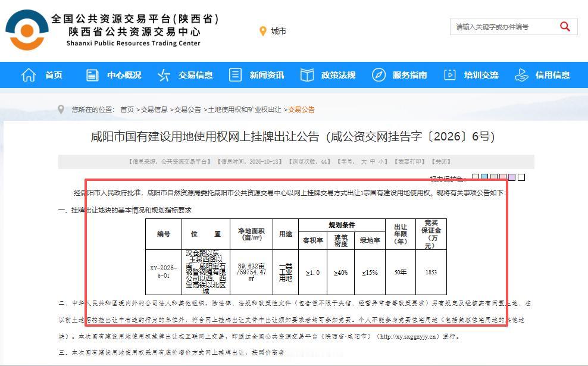Click the 信息时间 2026-10-13 text
Image resolution: width=588 pixels, height=366 pixels.
click(x=249, y=162)
